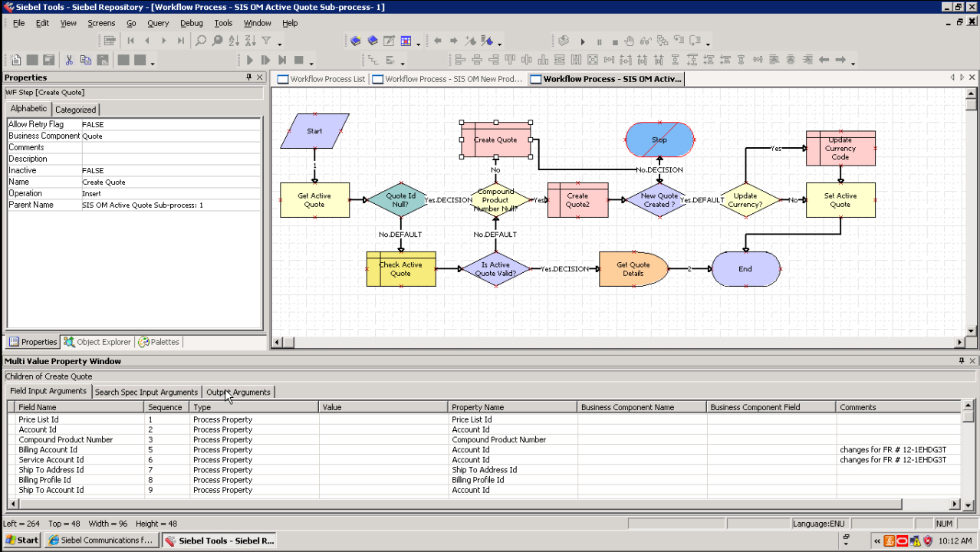Screen dimensions: 980x552
Task: Click the Copy icon in edit toolbar
Action: (86, 60)
